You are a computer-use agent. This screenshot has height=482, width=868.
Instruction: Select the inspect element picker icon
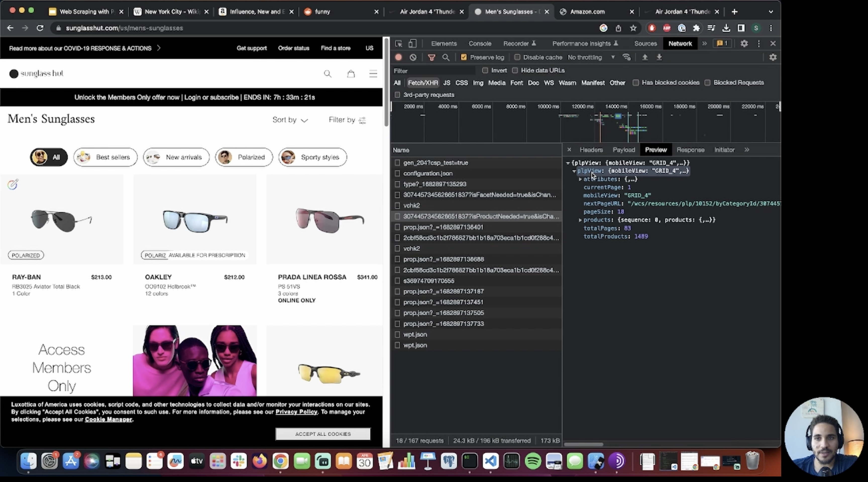399,44
